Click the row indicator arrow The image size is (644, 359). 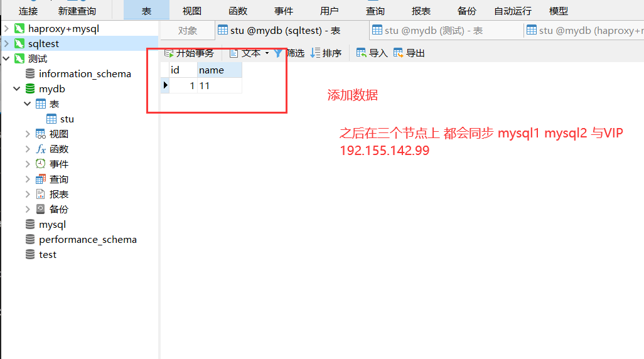(x=165, y=85)
